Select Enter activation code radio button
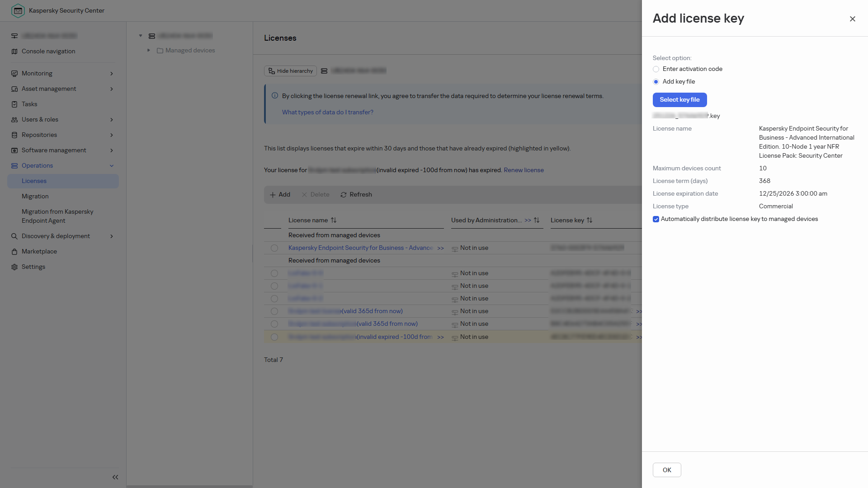868x488 pixels. [656, 69]
